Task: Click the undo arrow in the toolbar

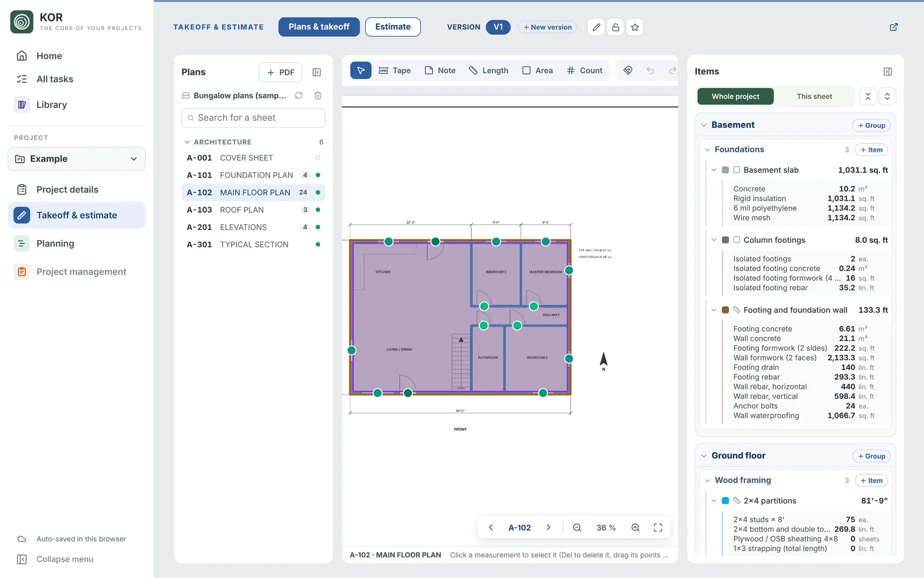Action: tap(650, 71)
